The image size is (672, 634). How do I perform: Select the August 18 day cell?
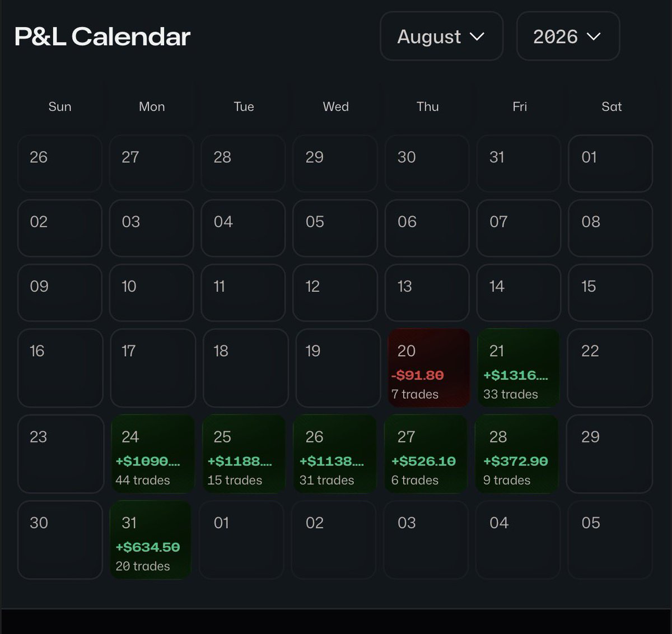[x=246, y=368]
